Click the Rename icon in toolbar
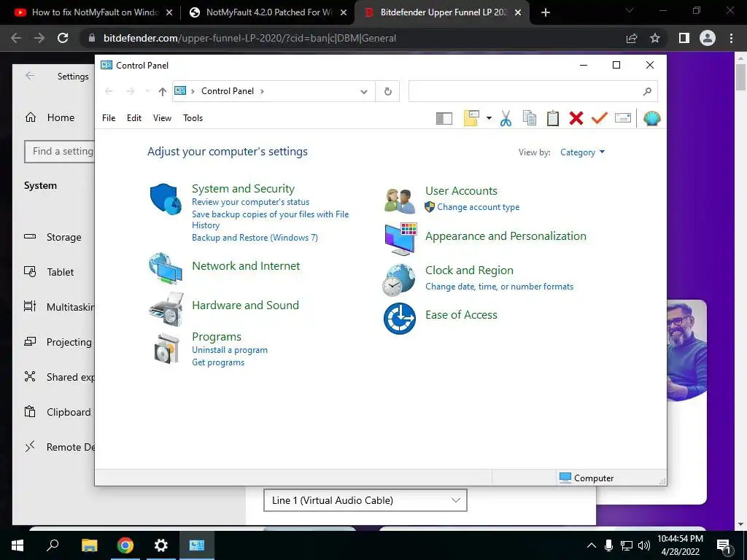The width and height of the screenshot is (747, 560). (623, 117)
